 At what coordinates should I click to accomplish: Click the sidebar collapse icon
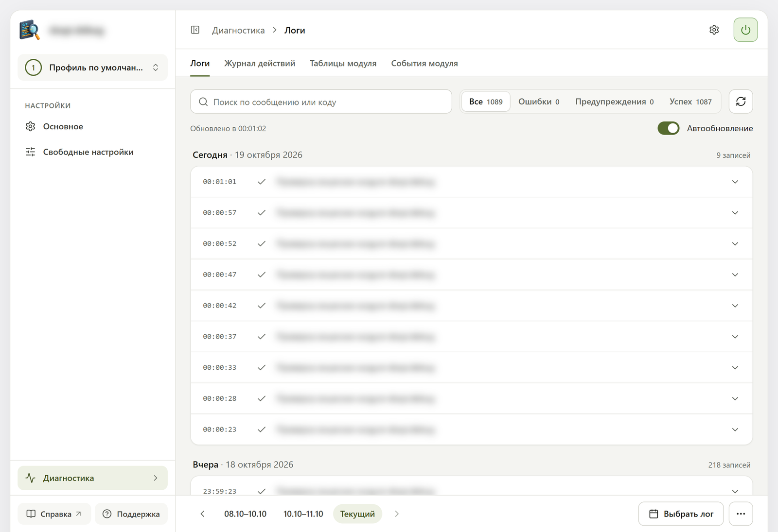pyautogui.click(x=195, y=30)
